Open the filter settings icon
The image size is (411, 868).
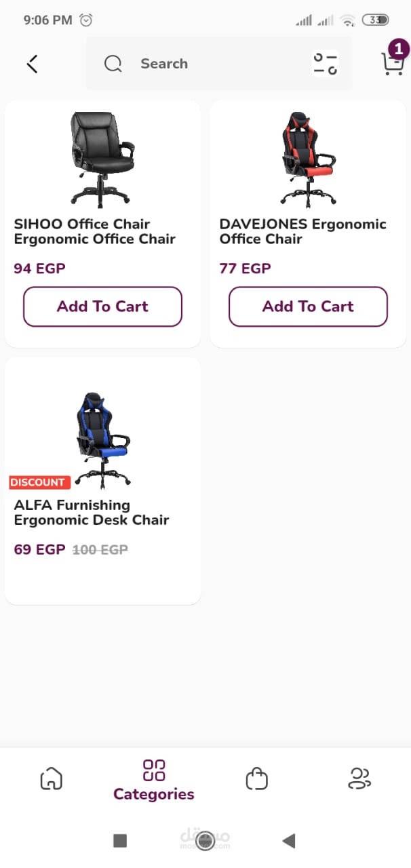(325, 64)
